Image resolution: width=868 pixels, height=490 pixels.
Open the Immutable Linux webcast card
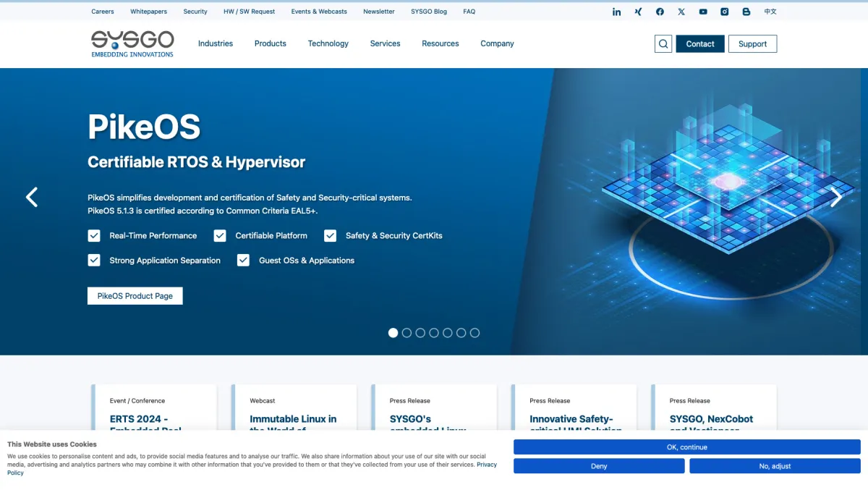[x=294, y=409]
